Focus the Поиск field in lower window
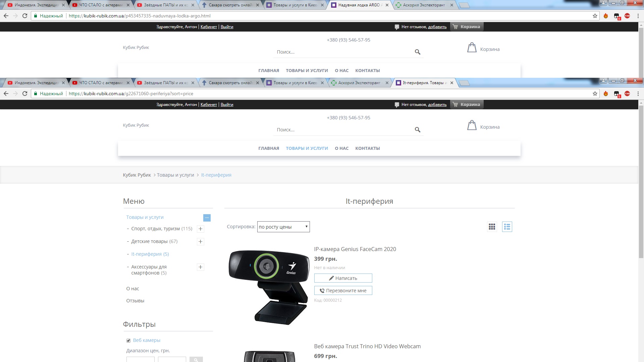The height and width of the screenshot is (362, 644). pyautogui.click(x=344, y=130)
